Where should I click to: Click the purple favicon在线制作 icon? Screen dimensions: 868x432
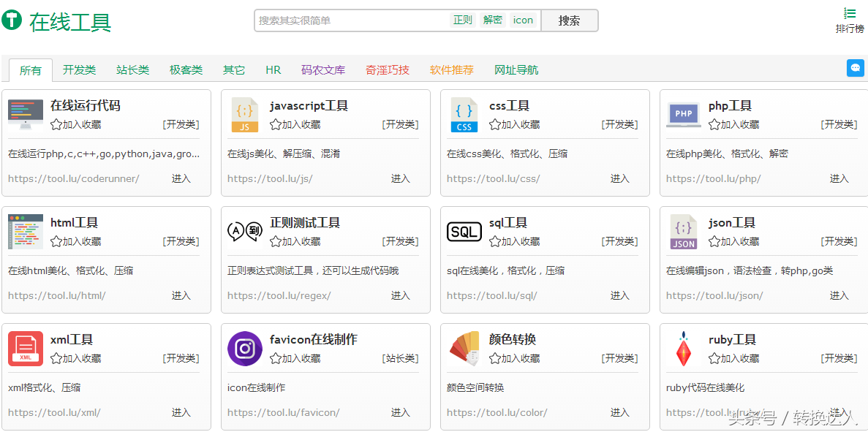[244, 349]
